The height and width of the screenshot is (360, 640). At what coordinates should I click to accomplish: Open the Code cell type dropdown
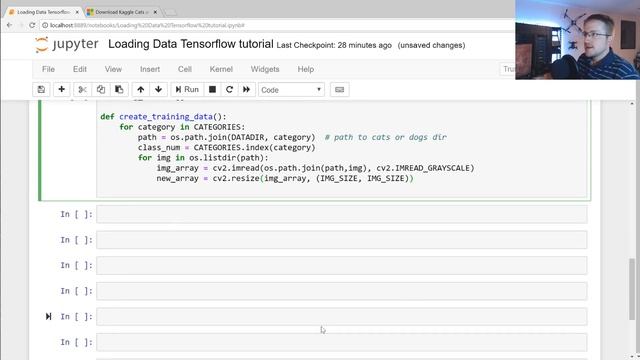pos(291,90)
